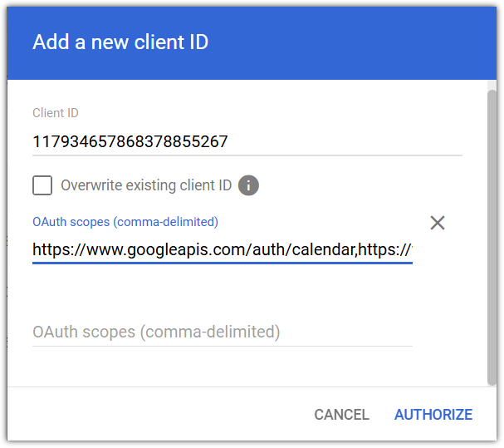Click the 'Add a new client ID' title
The image size is (504, 448).
120,42
